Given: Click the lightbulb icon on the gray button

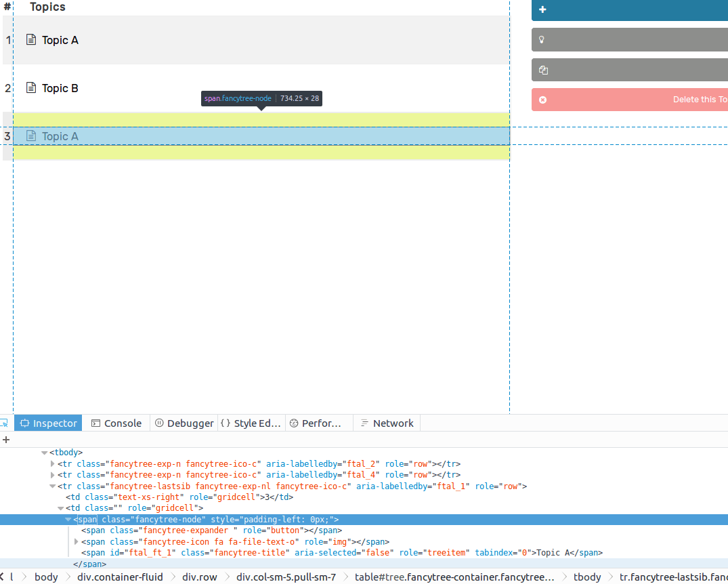Looking at the screenshot, I should (x=541, y=39).
